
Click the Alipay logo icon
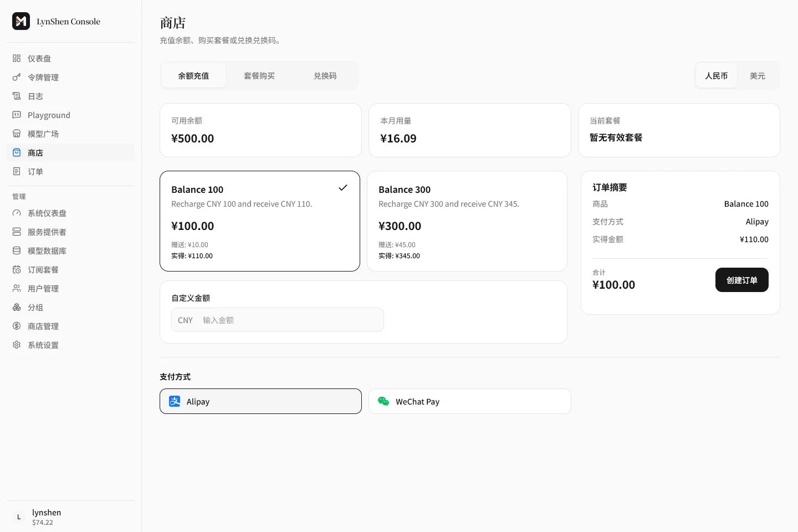click(175, 401)
